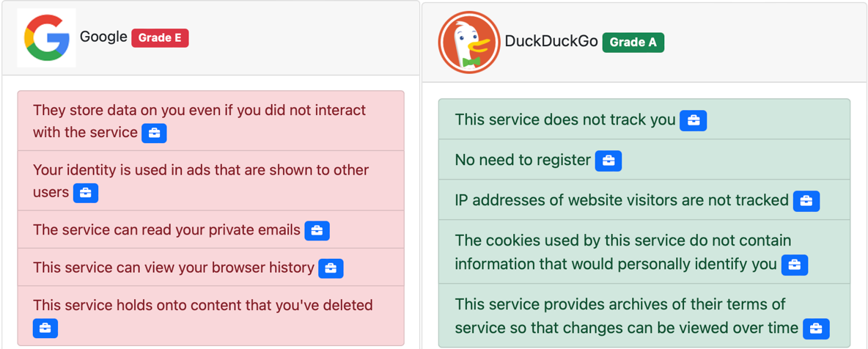Click briefcase icon after 'IP addresses... not tracked'

tap(806, 201)
